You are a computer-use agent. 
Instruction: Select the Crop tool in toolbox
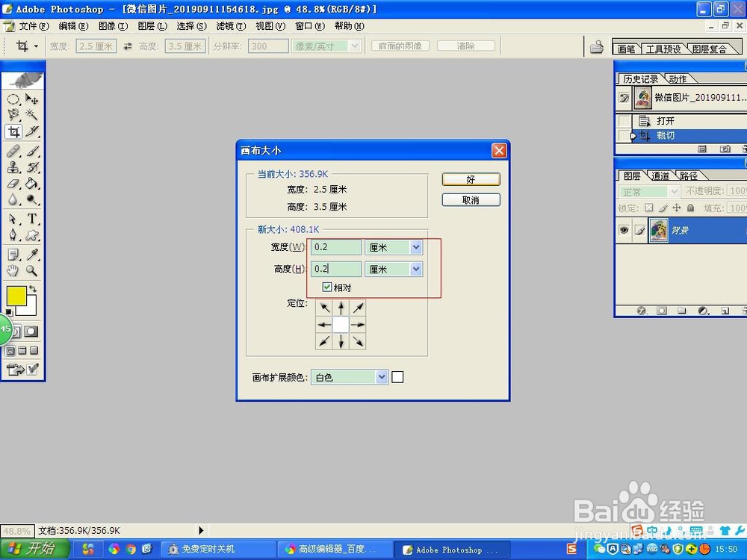click(x=13, y=131)
